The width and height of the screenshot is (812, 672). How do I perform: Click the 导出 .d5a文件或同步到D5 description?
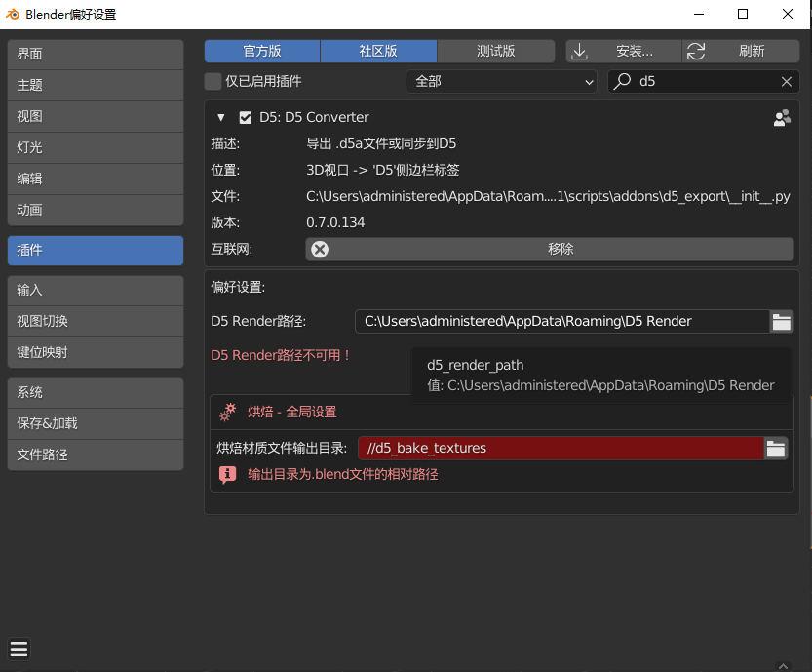[x=381, y=144]
